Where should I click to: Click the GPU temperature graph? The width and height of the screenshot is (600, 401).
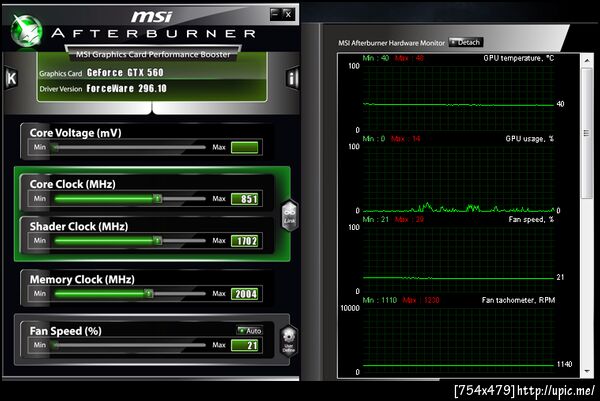458,98
